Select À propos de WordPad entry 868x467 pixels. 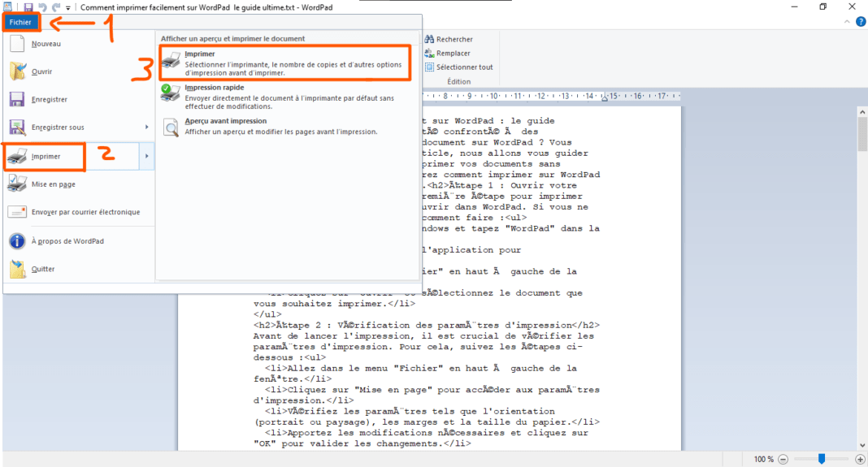(x=79, y=241)
